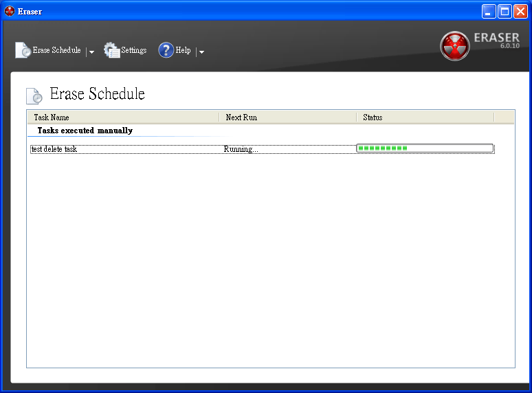Click the green task progress bar

pyautogui.click(x=425, y=148)
